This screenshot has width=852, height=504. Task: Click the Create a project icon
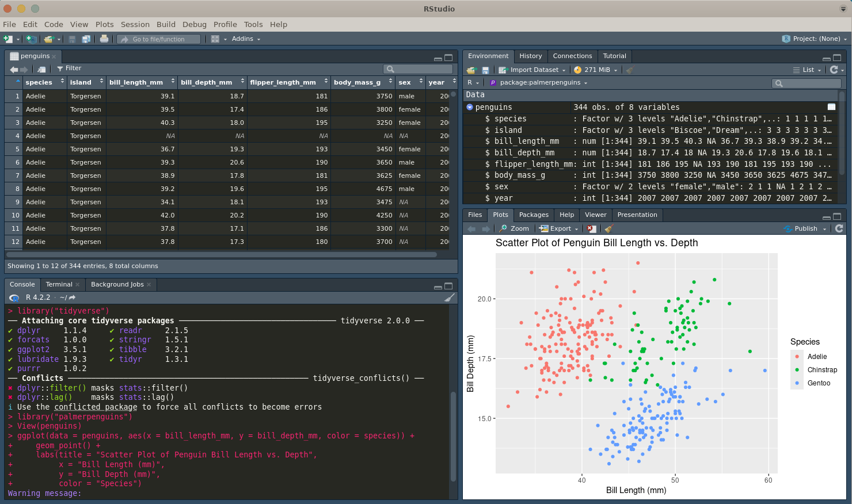point(31,39)
